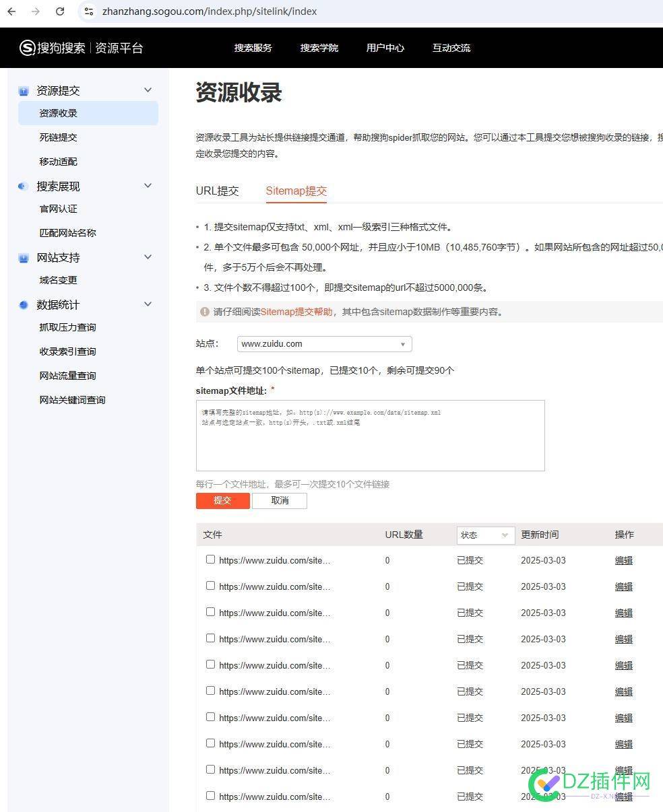663x812 pixels.
Task: Open 官网认证 under 搜索展现
Action: coord(59,209)
